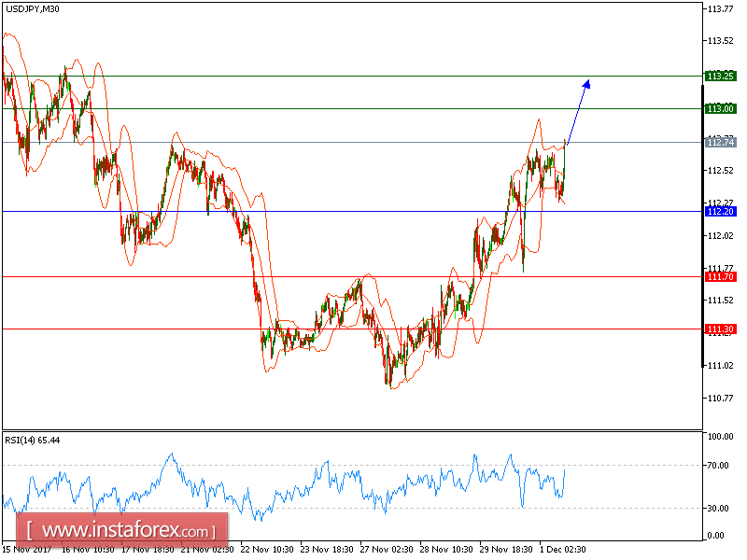Click the 15 Nov 2017 date label
747x560 pixels.
click(28, 550)
